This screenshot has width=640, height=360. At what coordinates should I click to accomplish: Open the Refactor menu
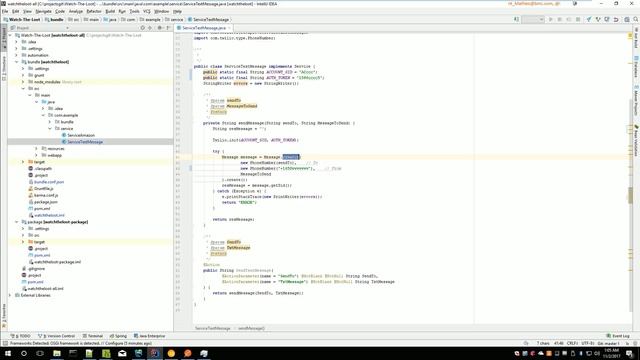94,11
